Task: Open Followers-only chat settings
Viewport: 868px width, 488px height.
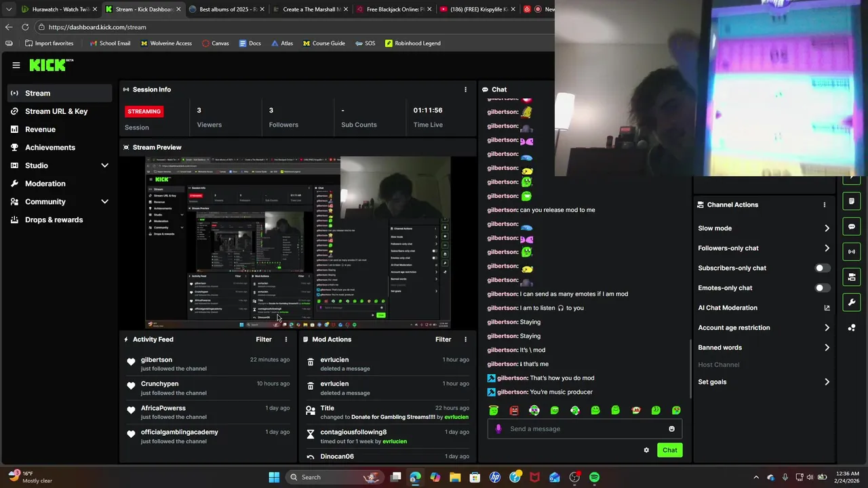Action: 764,248
